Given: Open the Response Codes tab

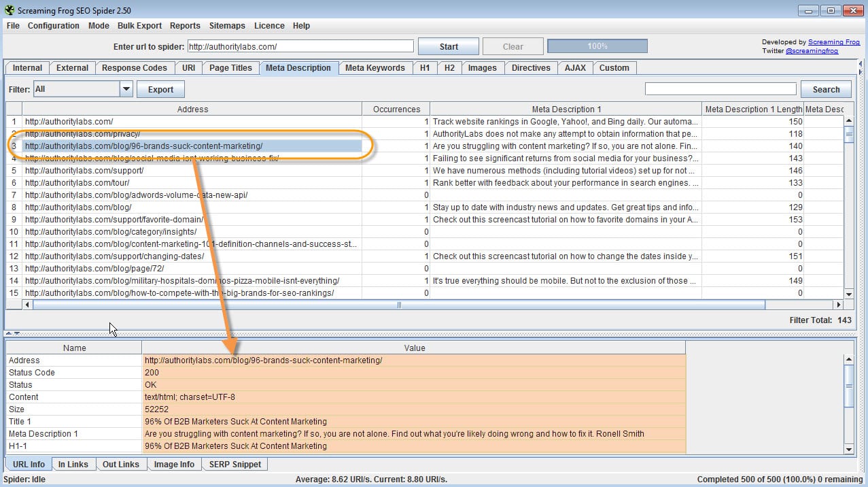Looking at the screenshot, I should click(x=135, y=68).
